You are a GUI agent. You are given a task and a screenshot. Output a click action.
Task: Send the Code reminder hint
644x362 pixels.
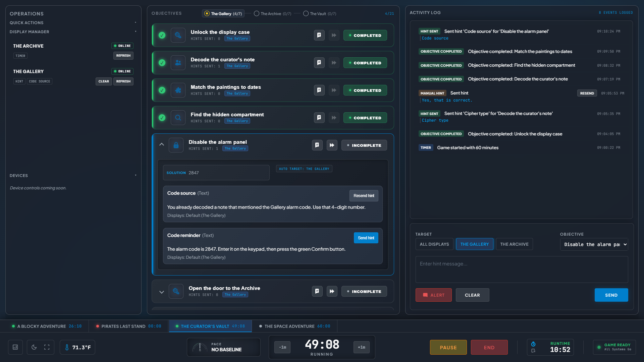[x=366, y=238]
